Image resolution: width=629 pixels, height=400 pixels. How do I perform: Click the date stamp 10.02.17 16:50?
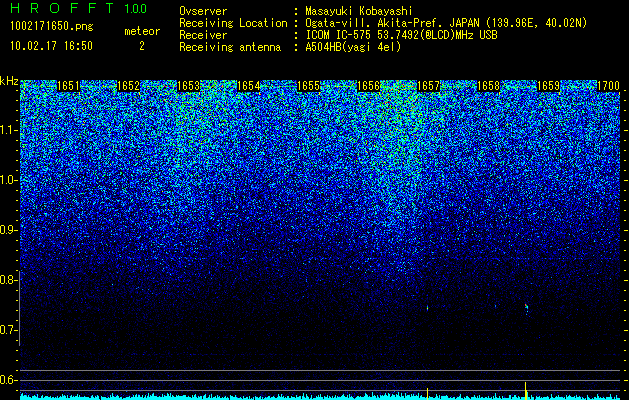point(51,46)
